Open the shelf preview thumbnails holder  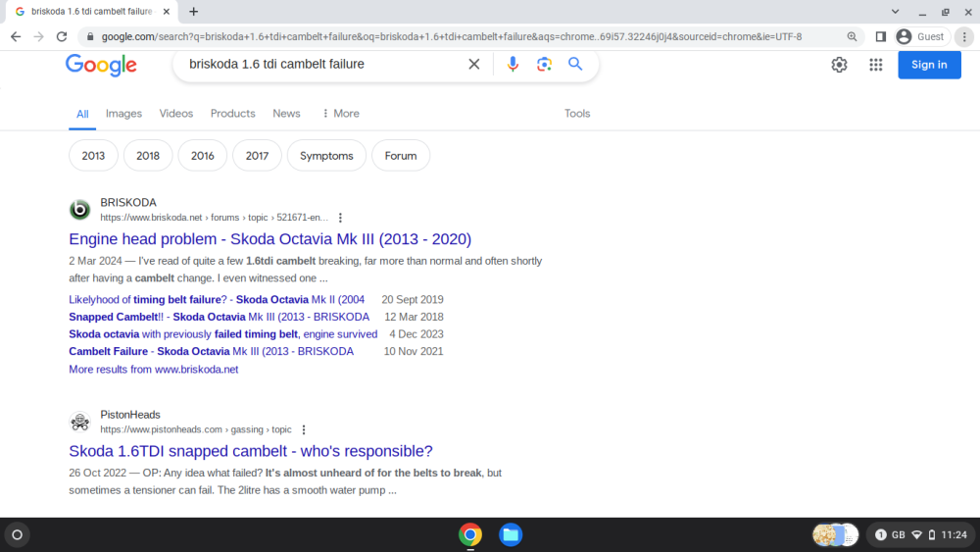[x=836, y=534]
